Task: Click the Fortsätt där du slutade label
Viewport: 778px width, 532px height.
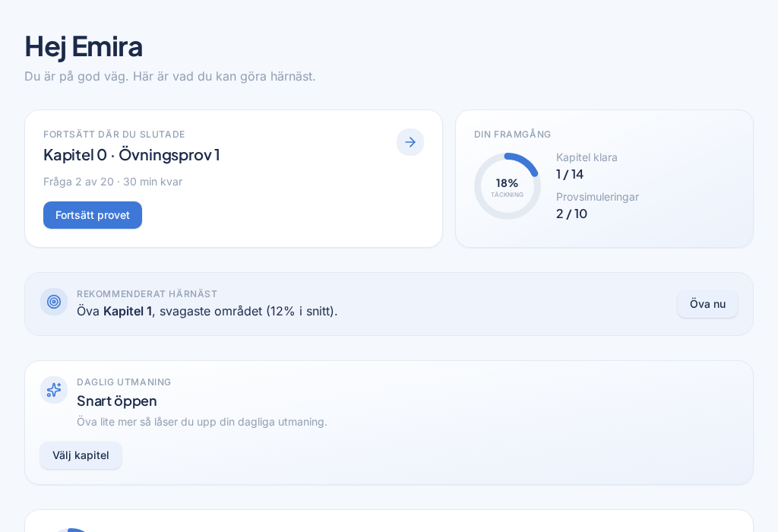Action: (x=114, y=135)
